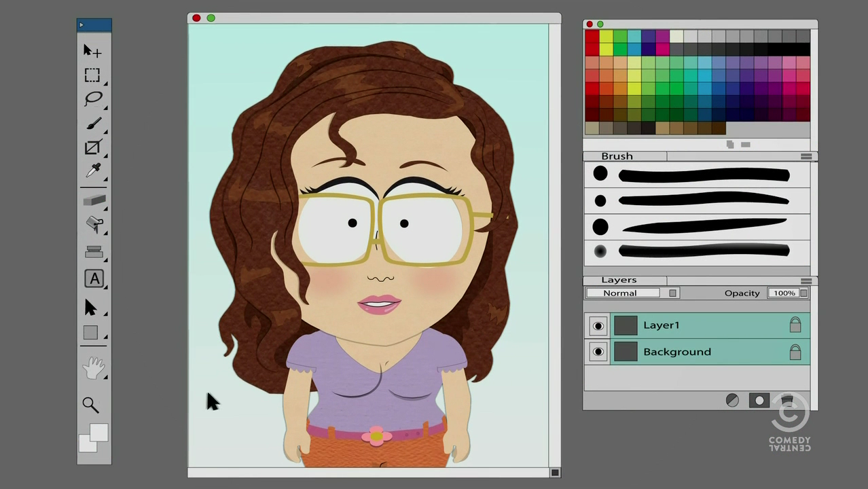Select the Hand tool

point(93,368)
